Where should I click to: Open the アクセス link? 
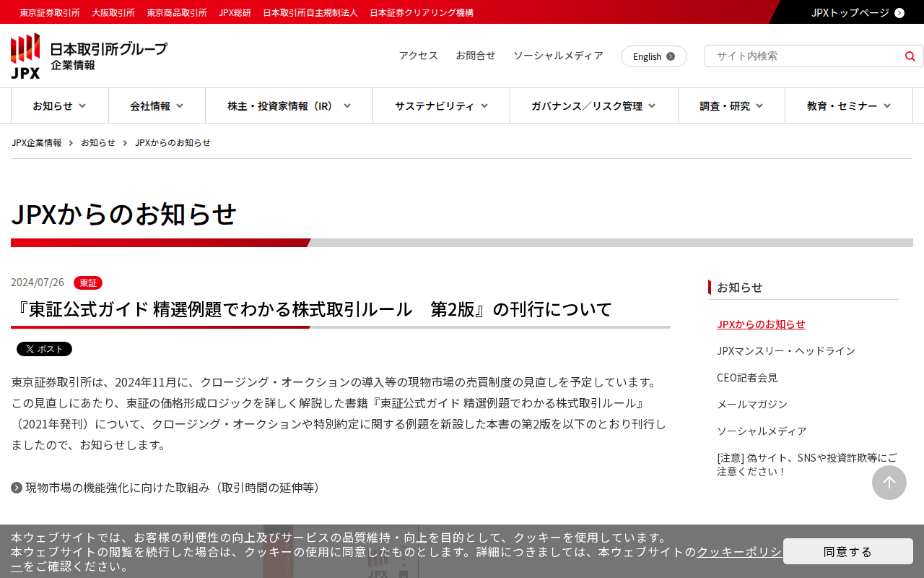coord(419,56)
